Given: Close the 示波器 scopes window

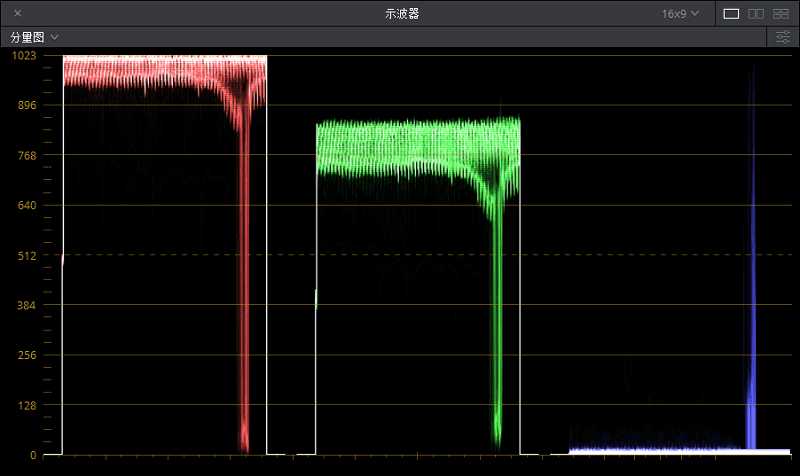Looking at the screenshot, I should [x=18, y=14].
